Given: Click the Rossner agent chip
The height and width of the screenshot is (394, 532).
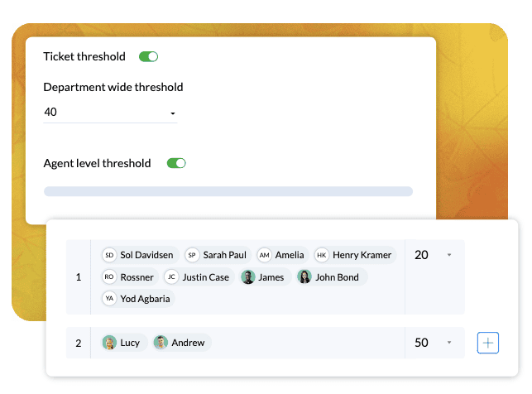Looking at the screenshot, I should point(130,277).
